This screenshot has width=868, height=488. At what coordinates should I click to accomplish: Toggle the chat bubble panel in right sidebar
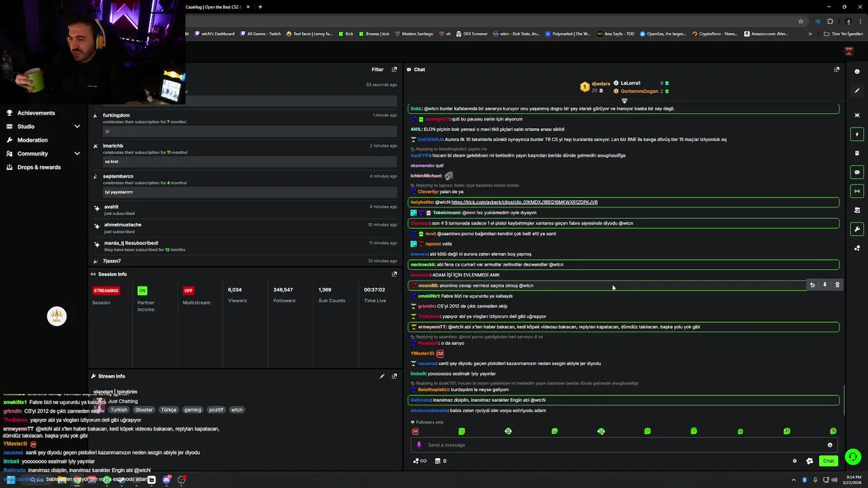[857, 172]
